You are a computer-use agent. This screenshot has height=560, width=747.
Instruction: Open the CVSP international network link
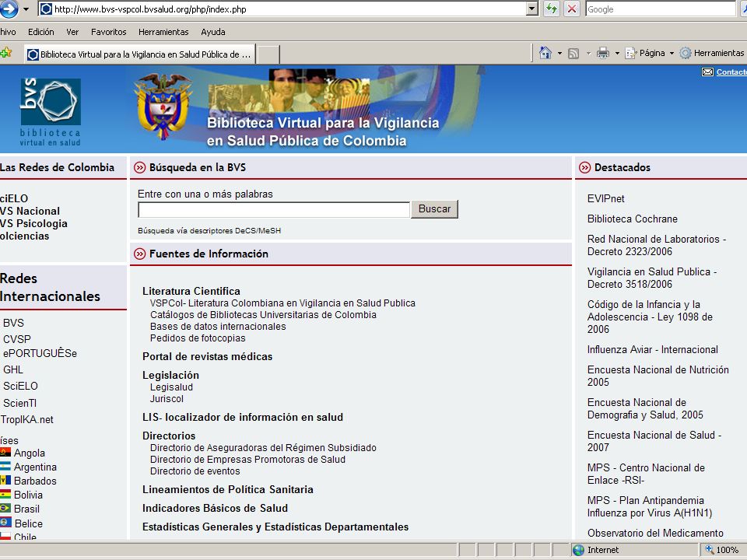coord(16,339)
